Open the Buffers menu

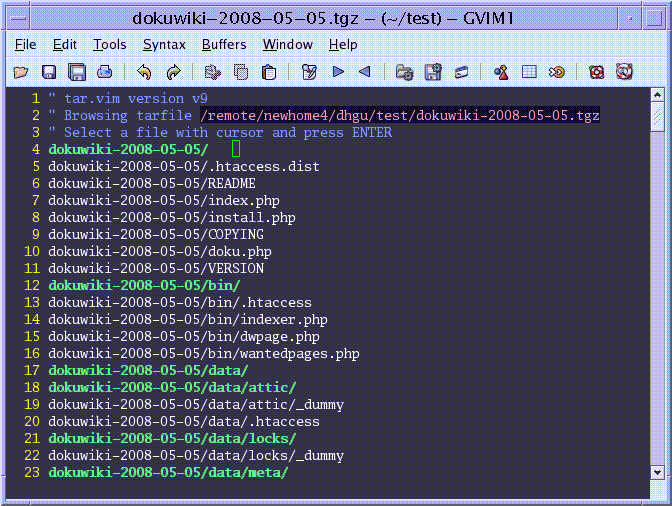tap(224, 45)
